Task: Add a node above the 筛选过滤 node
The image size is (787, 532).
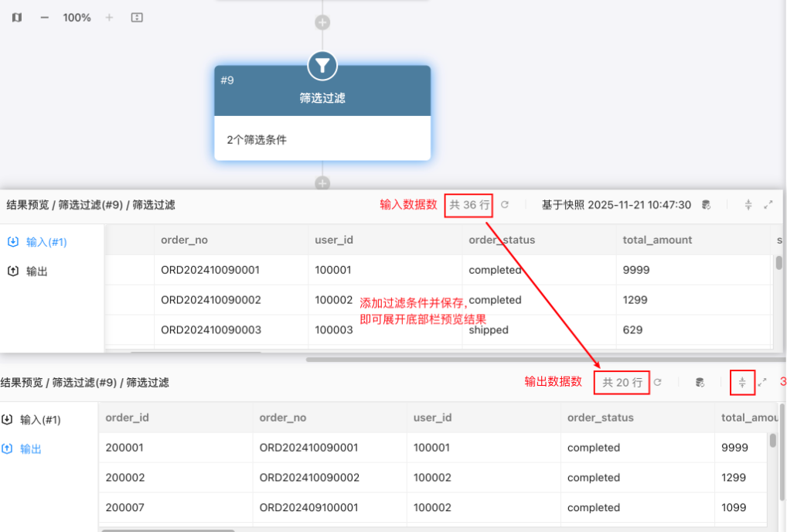Action: [322, 22]
